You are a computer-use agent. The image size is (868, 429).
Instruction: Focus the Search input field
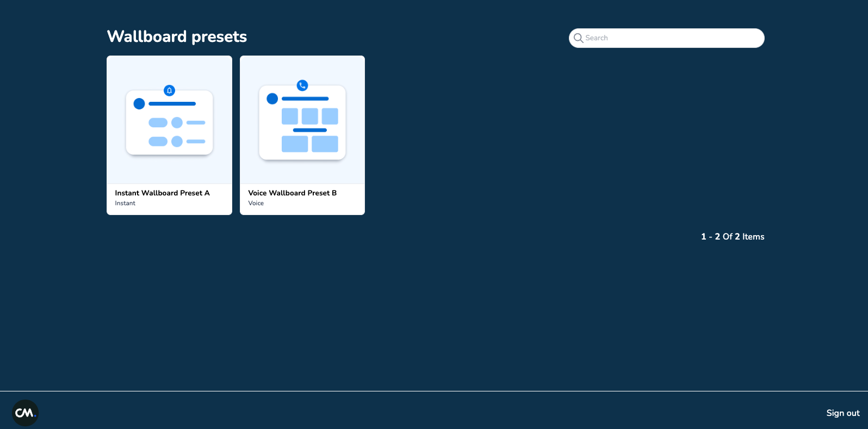coord(672,38)
